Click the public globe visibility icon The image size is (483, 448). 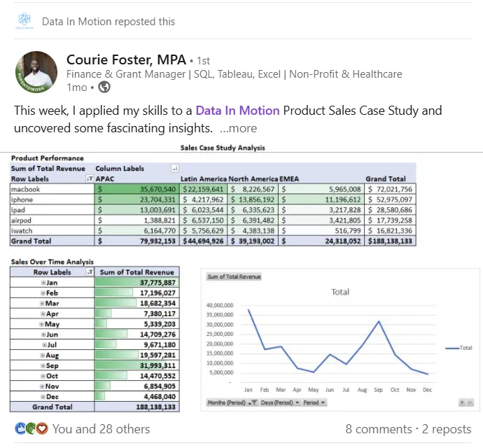[104, 87]
